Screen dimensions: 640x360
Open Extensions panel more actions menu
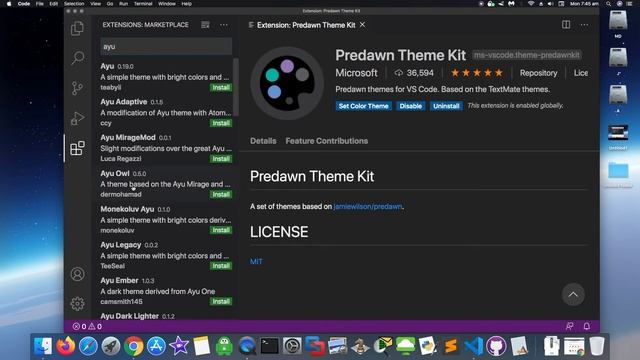224,25
